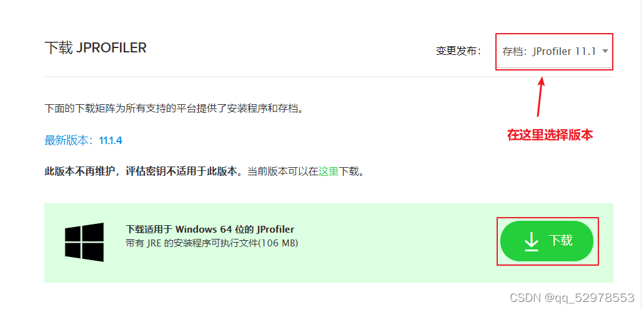The height and width of the screenshot is (310, 644).
Task: Click the 下面的下载矩阵 intro paragraph
Action: coord(176,109)
